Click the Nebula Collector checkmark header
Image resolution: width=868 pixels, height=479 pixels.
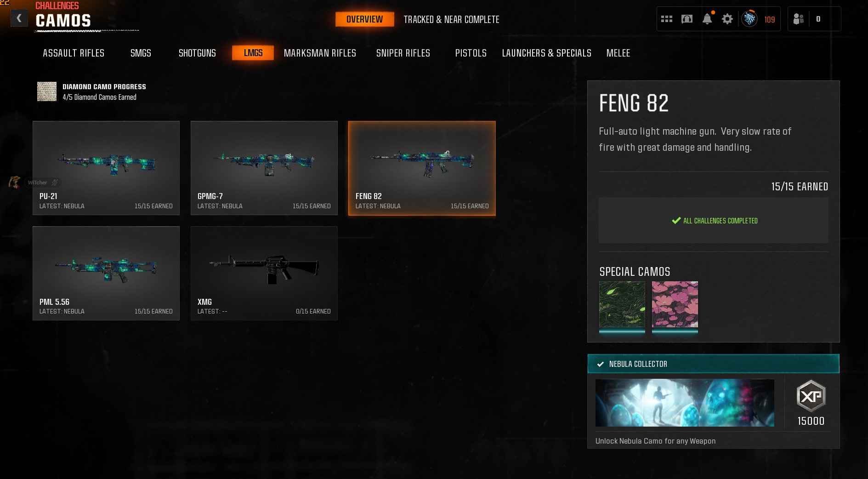coord(713,364)
